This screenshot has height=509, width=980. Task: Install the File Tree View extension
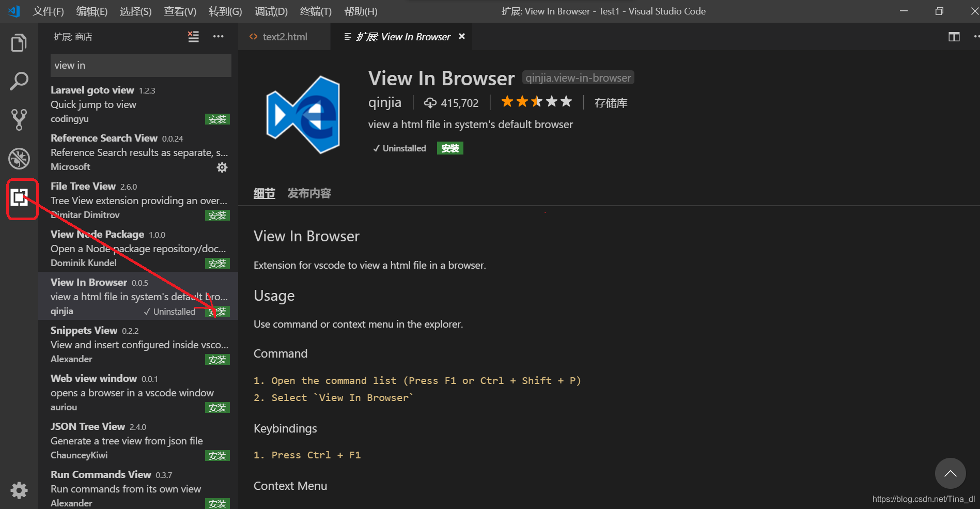[217, 215]
